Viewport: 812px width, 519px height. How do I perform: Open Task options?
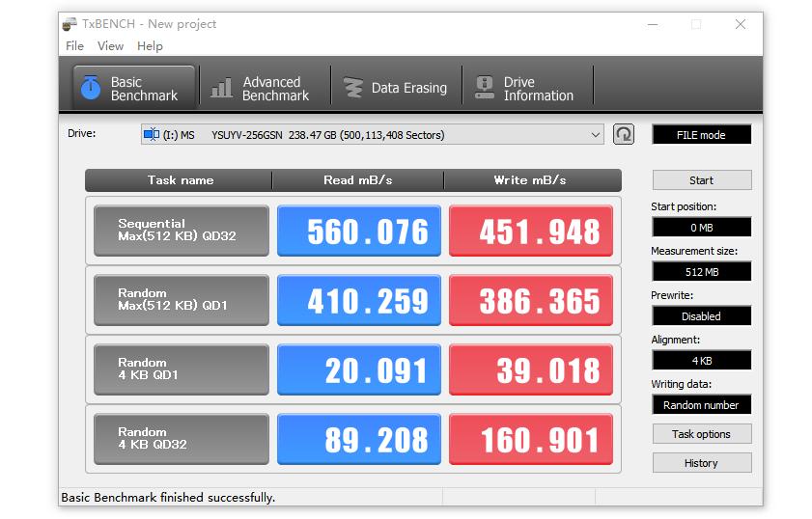[x=701, y=434]
